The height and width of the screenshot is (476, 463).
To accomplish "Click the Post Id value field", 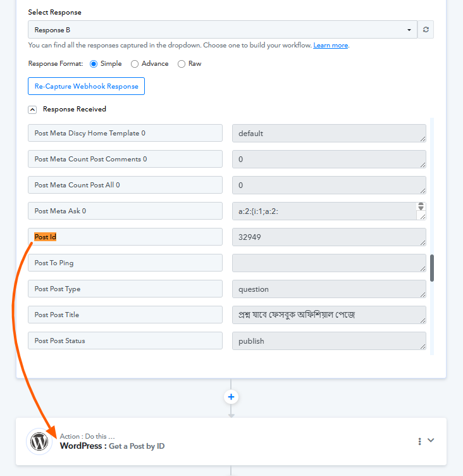I will (328, 237).
